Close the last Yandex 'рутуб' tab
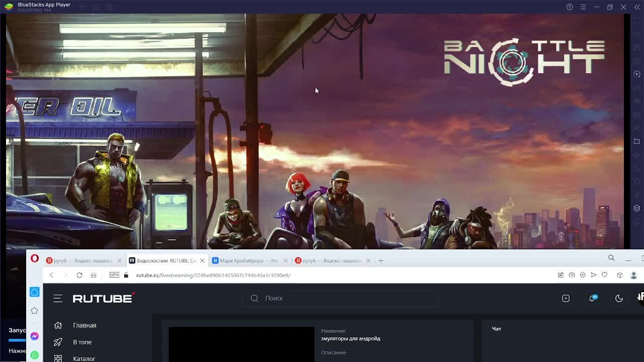This screenshot has height=362, width=644. pos(368,260)
